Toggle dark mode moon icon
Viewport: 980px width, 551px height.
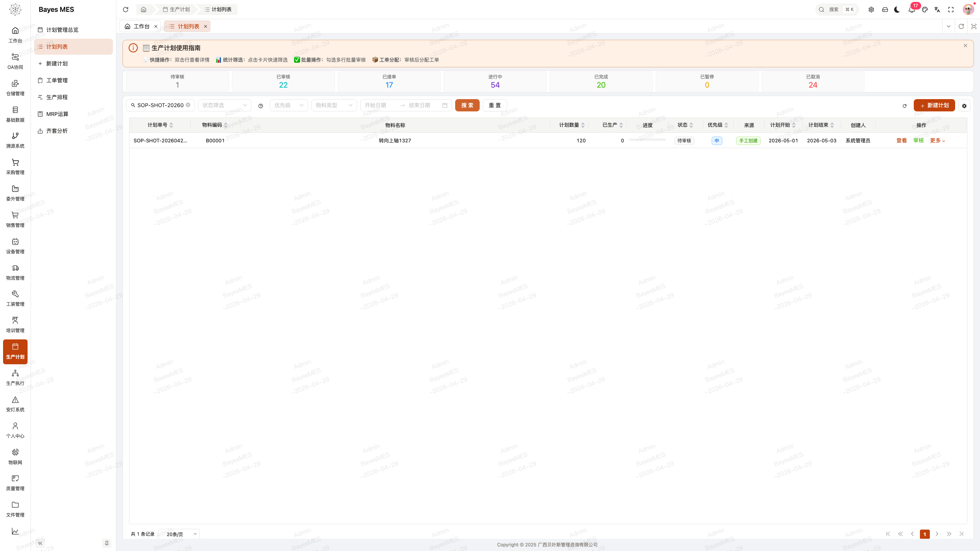click(897, 10)
